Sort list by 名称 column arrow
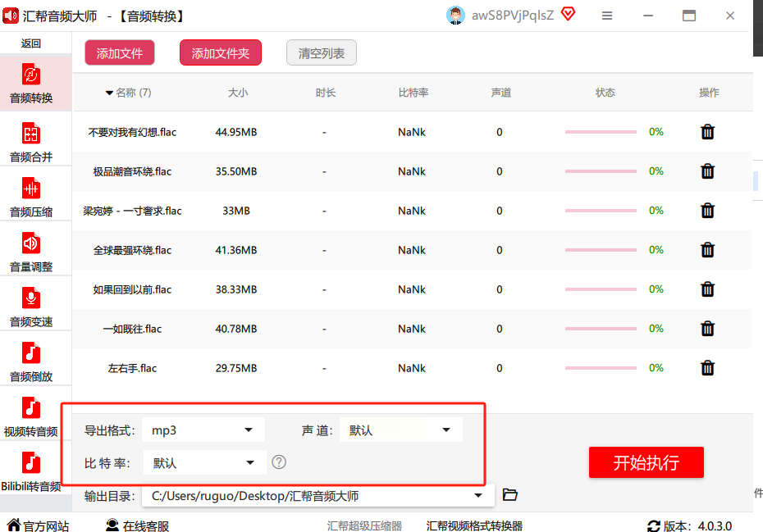 109,93
